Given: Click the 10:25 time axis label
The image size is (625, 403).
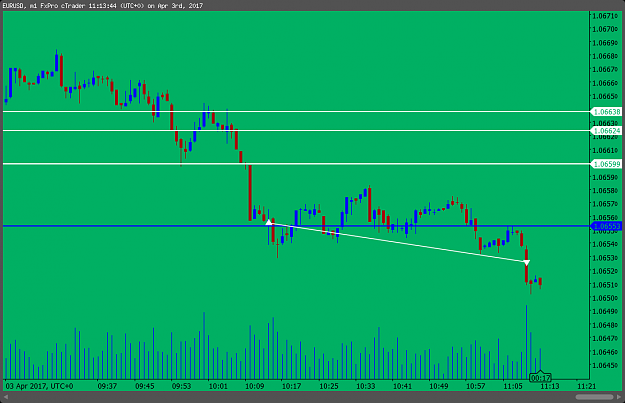Looking at the screenshot, I should [329, 386].
